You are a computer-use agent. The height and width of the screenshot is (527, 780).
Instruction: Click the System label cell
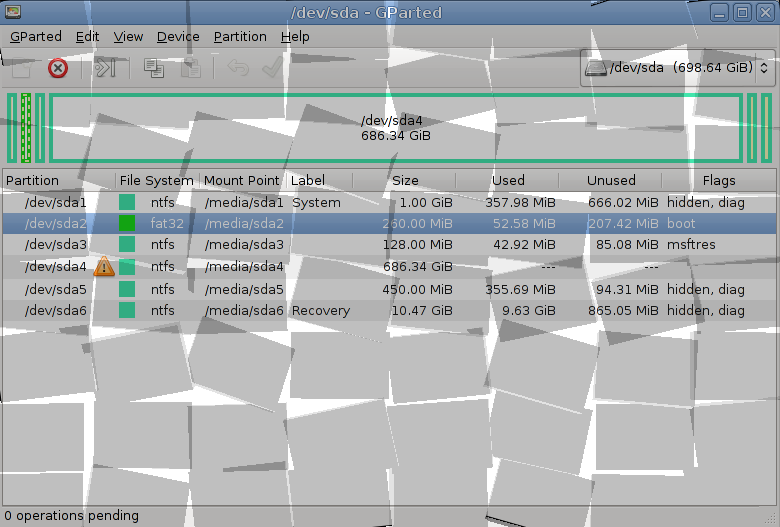316,203
